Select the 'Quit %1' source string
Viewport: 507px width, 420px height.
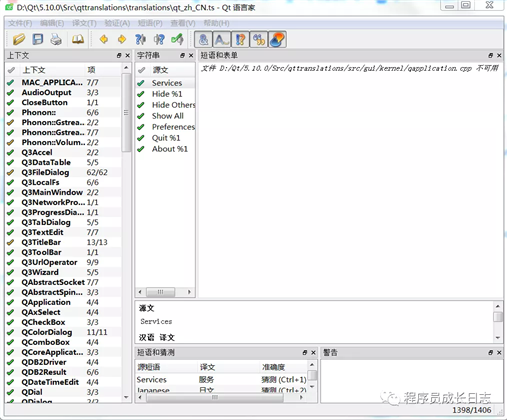(x=166, y=138)
